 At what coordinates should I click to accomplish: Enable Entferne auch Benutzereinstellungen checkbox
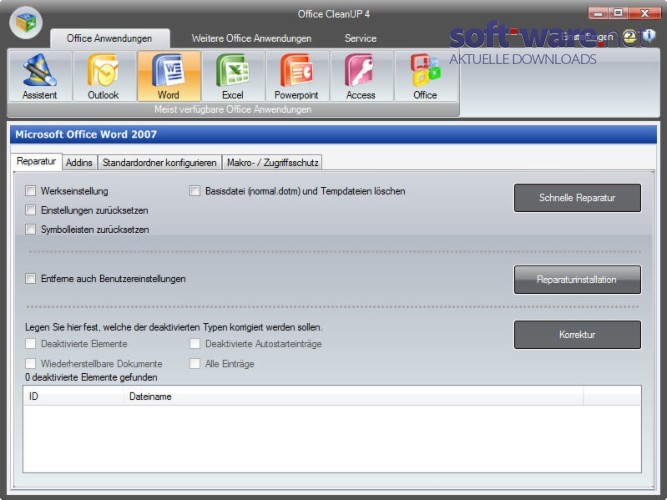(30, 278)
